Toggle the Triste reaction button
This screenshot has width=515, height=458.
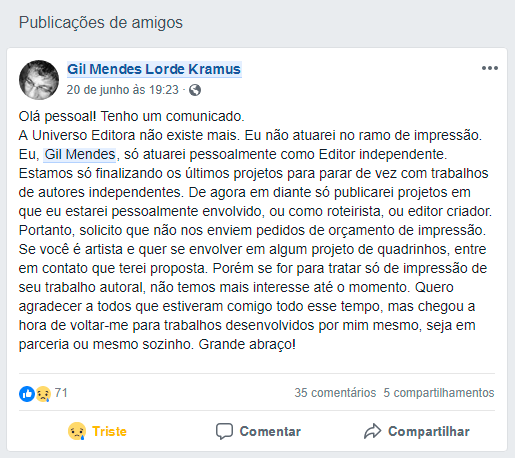pos(97,431)
